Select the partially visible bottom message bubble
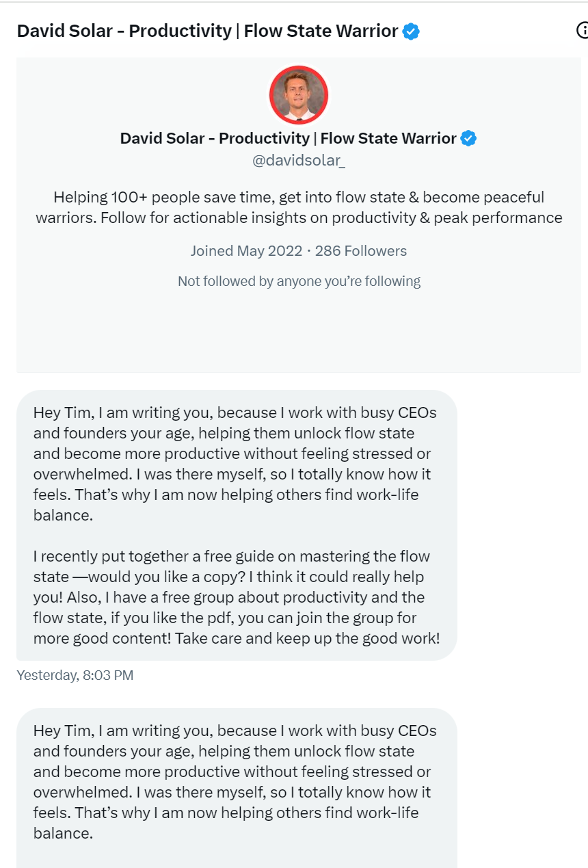 click(237, 788)
